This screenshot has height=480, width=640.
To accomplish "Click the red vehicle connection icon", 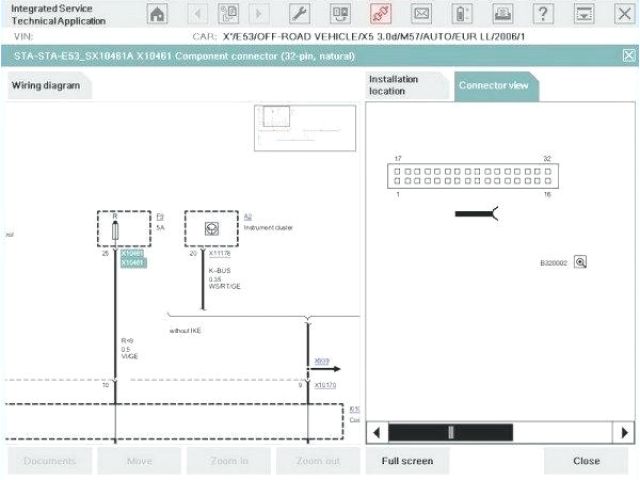I will tap(380, 14).
